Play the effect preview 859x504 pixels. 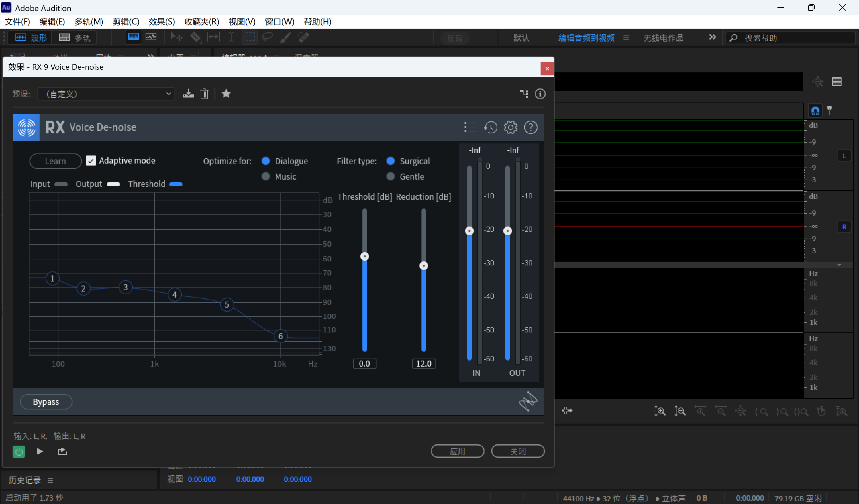(x=40, y=452)
